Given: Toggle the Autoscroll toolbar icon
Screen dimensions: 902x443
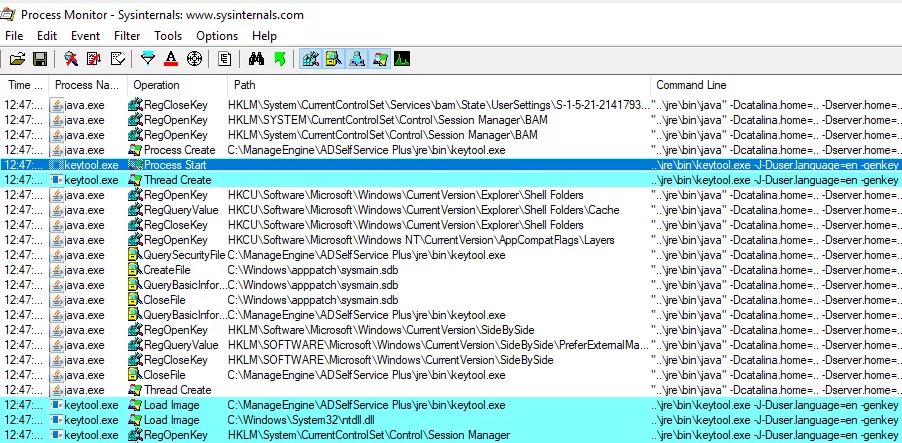Looking at the screenshot, I should click(94, 59).
